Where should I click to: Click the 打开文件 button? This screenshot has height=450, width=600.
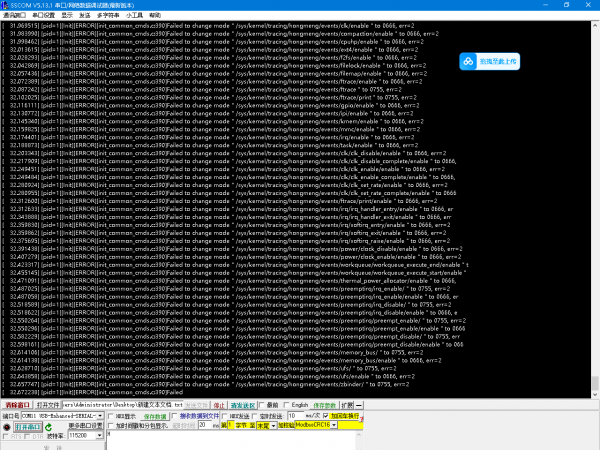click(49, 405)
